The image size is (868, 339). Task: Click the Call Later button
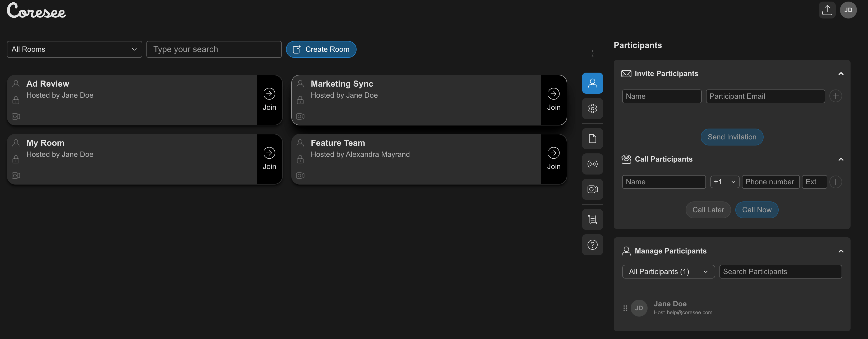[708, 210]
